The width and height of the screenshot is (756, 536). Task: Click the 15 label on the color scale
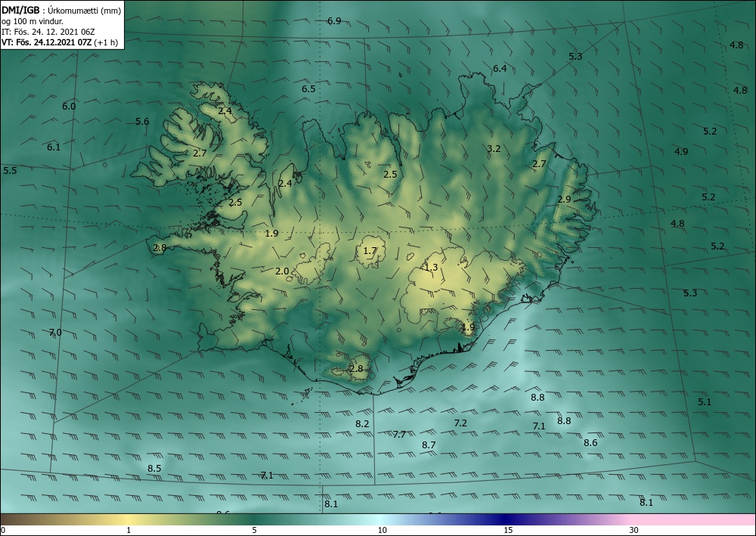coord(508,530)
